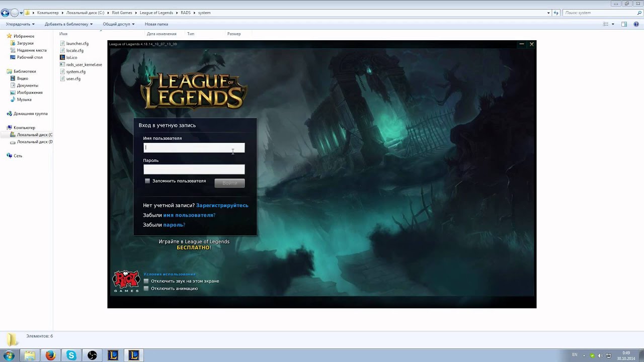Toggle Отключить звук на этом экране checkbox
The height and width of the screenshot is (362, 644).
click(x=146, y=281)
